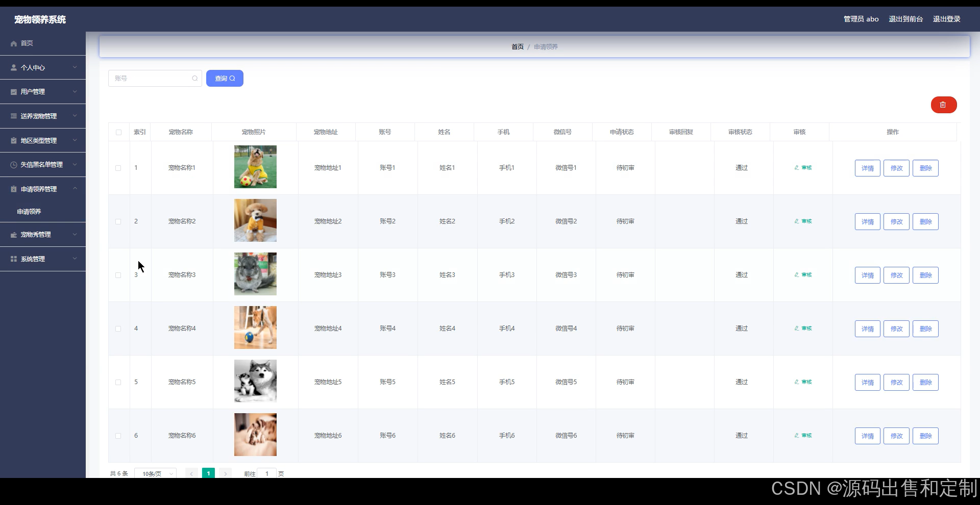Expand the 个人中心 menu chevron
Viewport: 980px width, 505px height.
click(x=75, y=67)
